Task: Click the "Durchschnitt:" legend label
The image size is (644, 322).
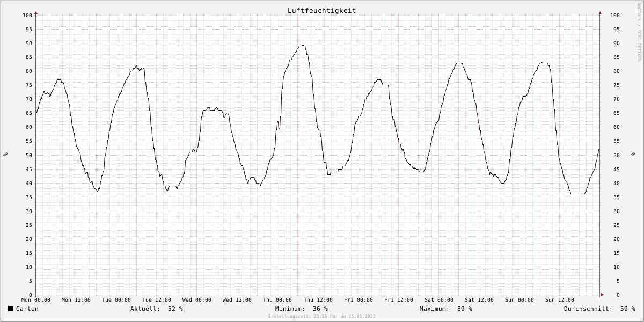Action: click(588, 309)
